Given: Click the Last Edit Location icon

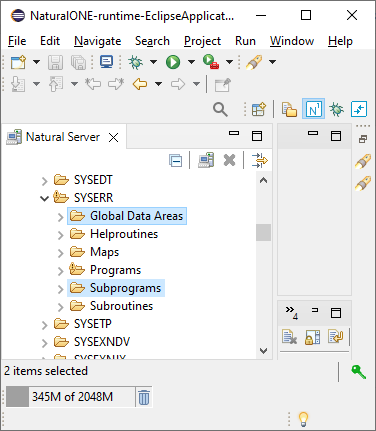Looking at the screenshot, I should (x=93, y=84).
